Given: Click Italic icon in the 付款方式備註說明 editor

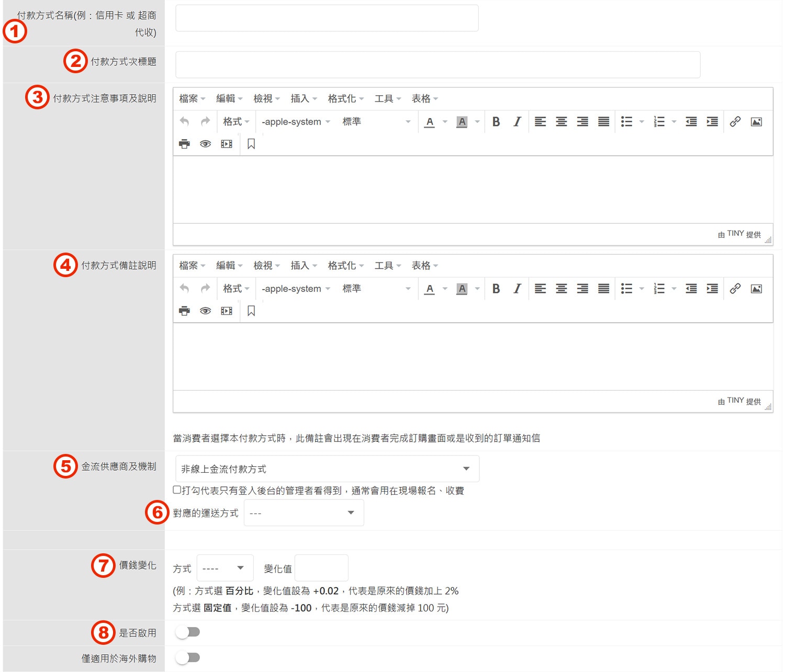Looking at the screenshot, I should pyautogui.click(x=517, y=289).
